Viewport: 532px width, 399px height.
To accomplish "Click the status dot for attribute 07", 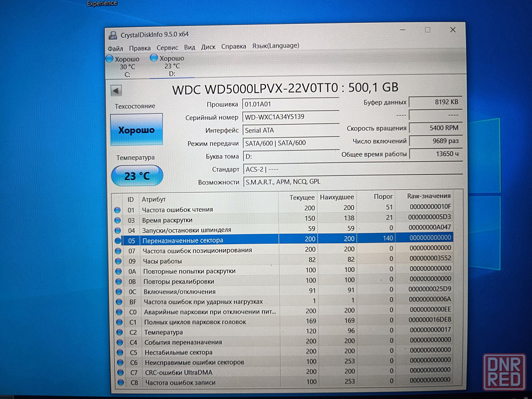I will [118, 251].
